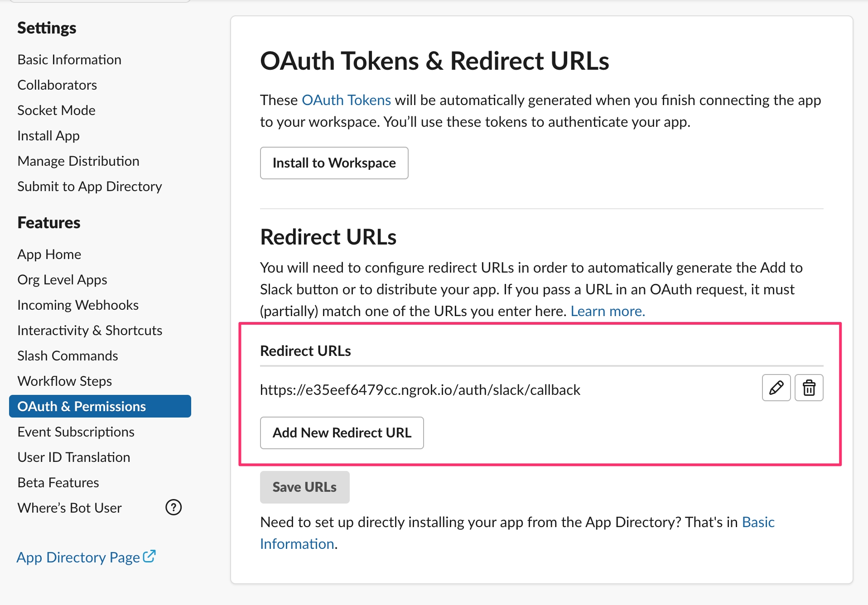
Task: Select Slash Commands in sidebar
Action: point(68,356)
